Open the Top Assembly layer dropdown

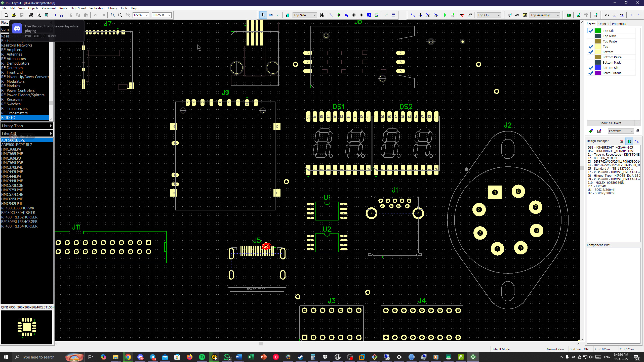(x=558, y=15)
